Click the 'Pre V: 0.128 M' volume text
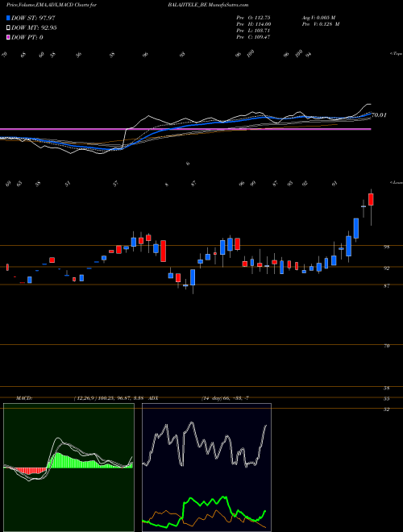 coord(320,24)
